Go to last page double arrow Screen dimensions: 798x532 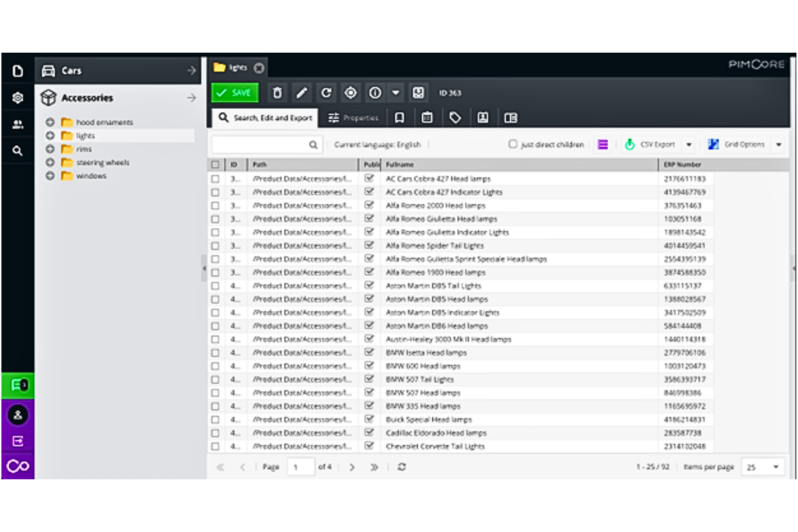click(x=374, y=467)
